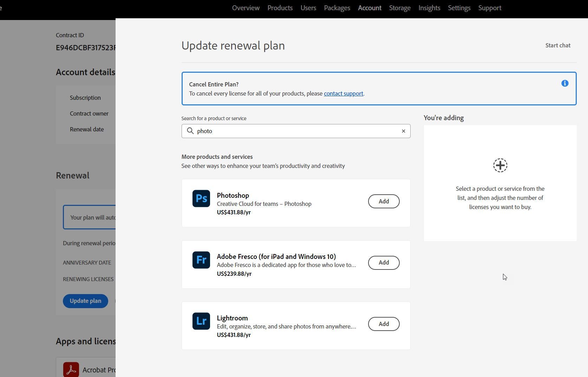588x377 pixels.
Task: Clear the photo search with the X icon
Action: pyautogui.click(x=403, y=131)
